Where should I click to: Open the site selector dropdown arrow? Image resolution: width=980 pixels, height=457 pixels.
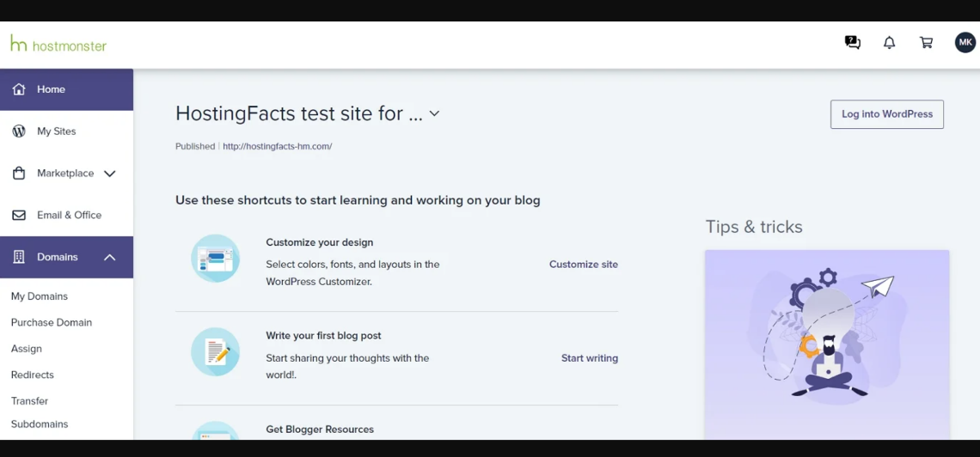click(x=434, y=113)
